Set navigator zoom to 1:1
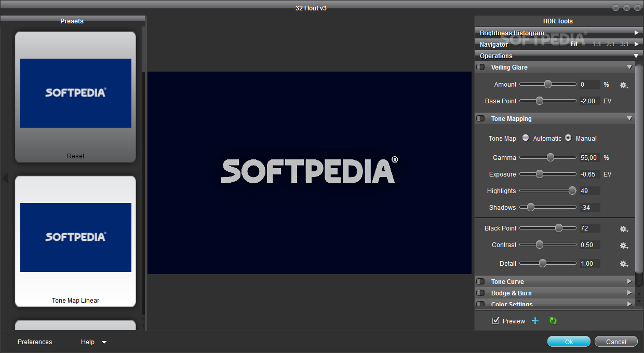Screen dimensions: 644x353 597,44
